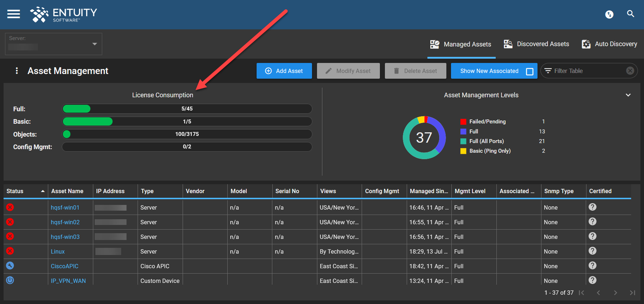This screenshot has height=304, width=644.
Task: Go to first page of table
Action: tap(581, 293)
